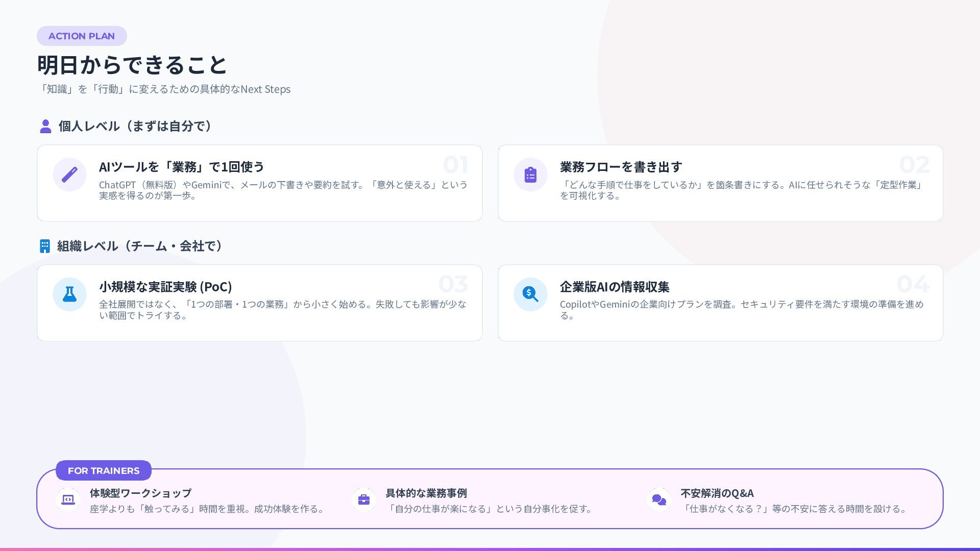Click the flask icon for PoC card
980x551 pixels.
69,294
